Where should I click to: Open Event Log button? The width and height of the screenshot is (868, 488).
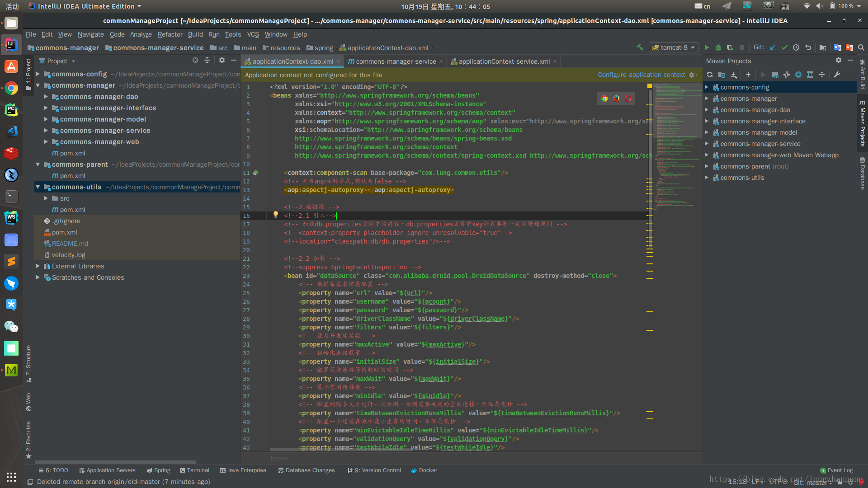836,470
